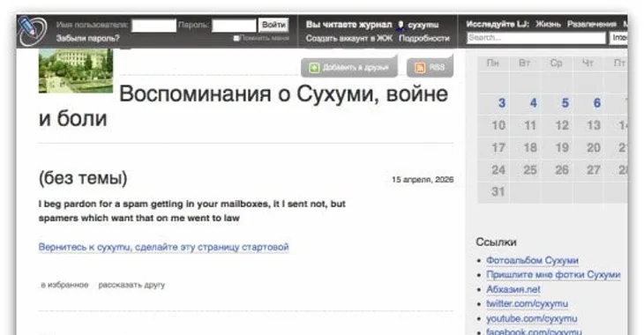Viewport: 644px width, 335px height.
Task: Click calendar day 20
Action: [x=594, y=147]
